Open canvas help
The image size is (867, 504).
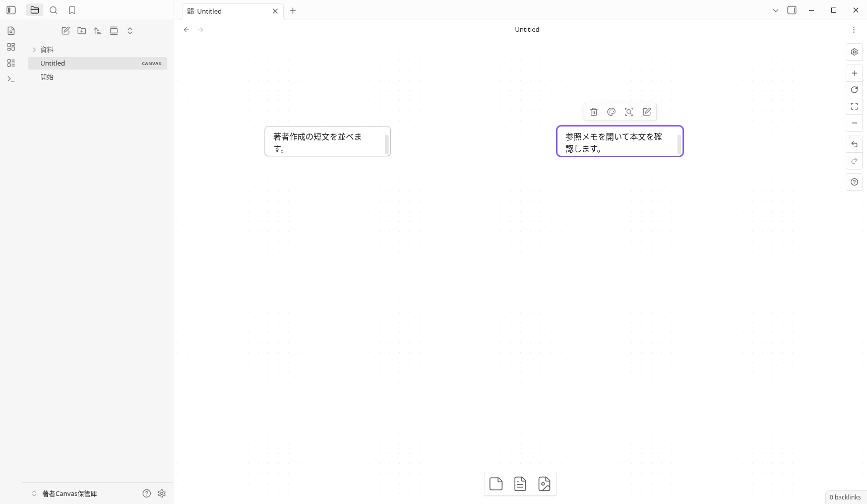(854, 182)
